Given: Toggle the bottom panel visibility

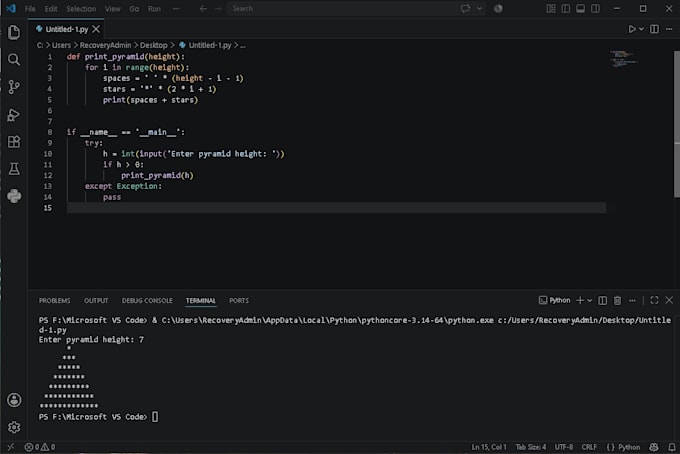Looking at the screenshot, I should click(x=580, y=9).
